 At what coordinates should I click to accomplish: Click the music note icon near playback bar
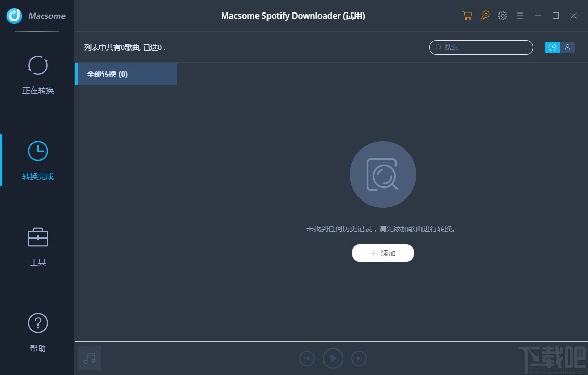point(89,358)
